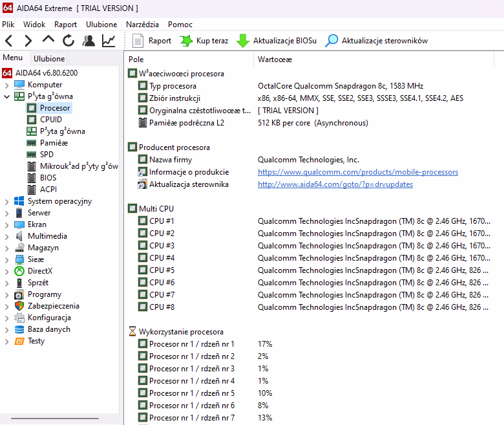Switch to the Ulubione tab
The height and width of the screenshot is (425, 504).
pos(49,58)
